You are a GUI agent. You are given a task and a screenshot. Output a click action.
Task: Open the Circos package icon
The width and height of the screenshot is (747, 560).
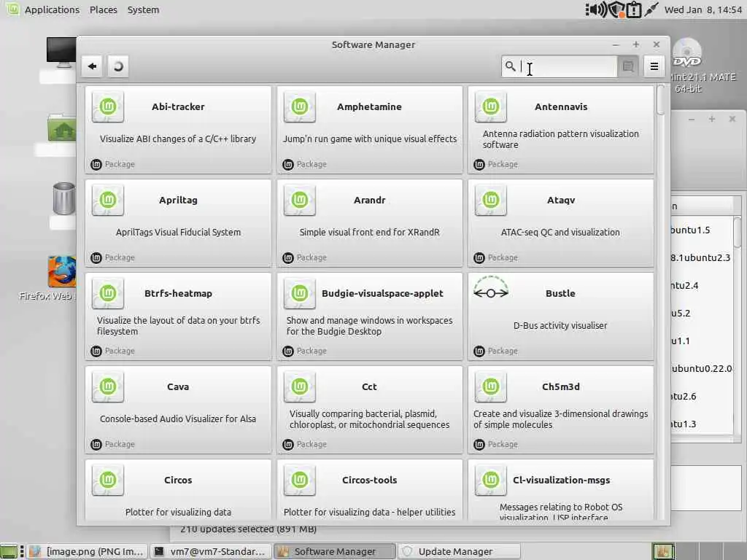(x=108, y=480)
